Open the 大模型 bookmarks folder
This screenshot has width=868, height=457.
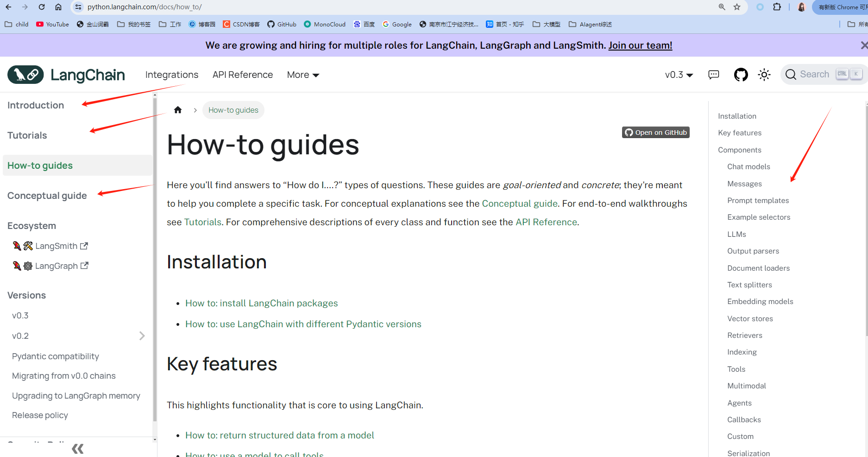pyautogui.click(x=547, y=24)
